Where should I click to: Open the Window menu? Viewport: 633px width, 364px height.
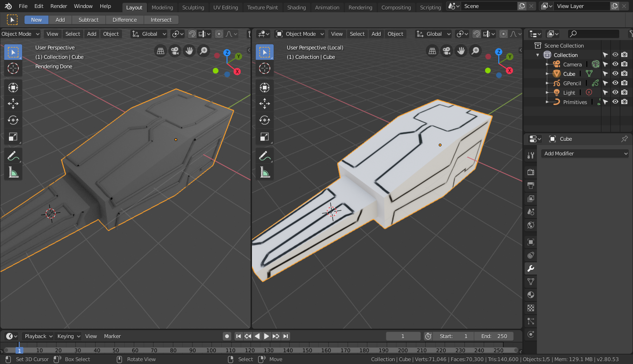coord(83,6)
